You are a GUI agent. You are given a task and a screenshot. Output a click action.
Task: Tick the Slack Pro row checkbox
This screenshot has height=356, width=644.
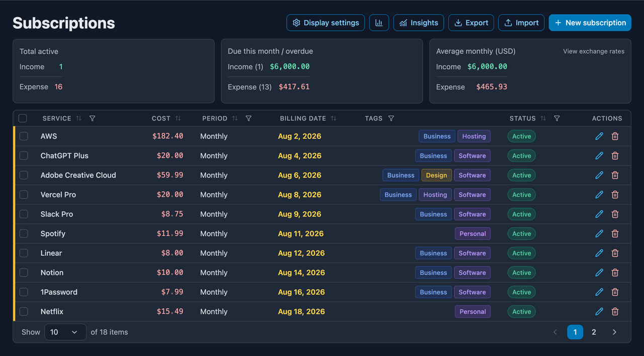point(24,214)
